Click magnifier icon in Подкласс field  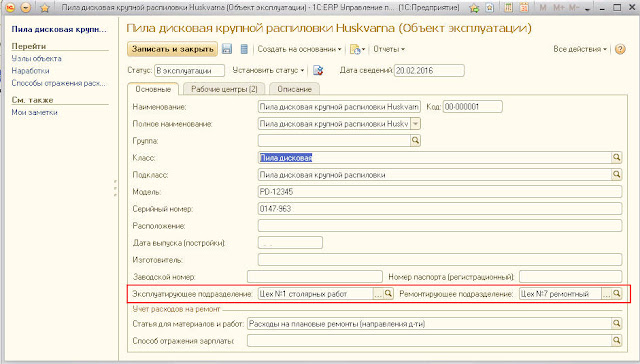[616, 175]
